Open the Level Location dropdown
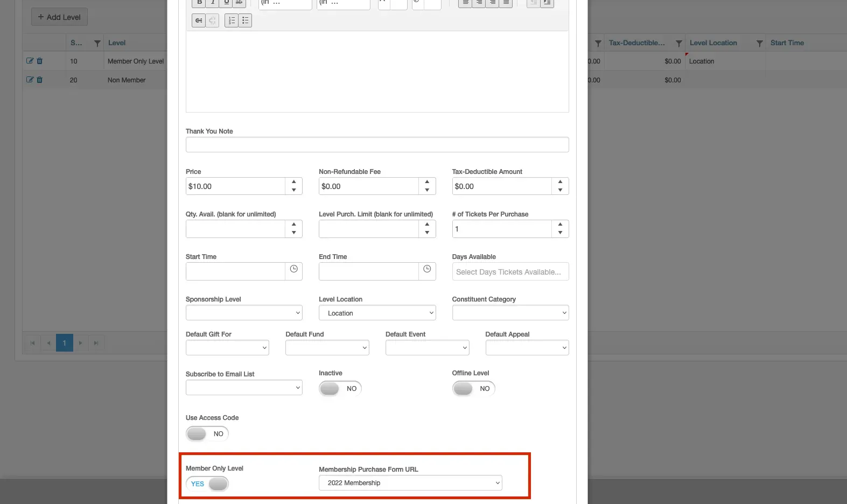This screenshot has height=504, width=847. click(377, 313)
